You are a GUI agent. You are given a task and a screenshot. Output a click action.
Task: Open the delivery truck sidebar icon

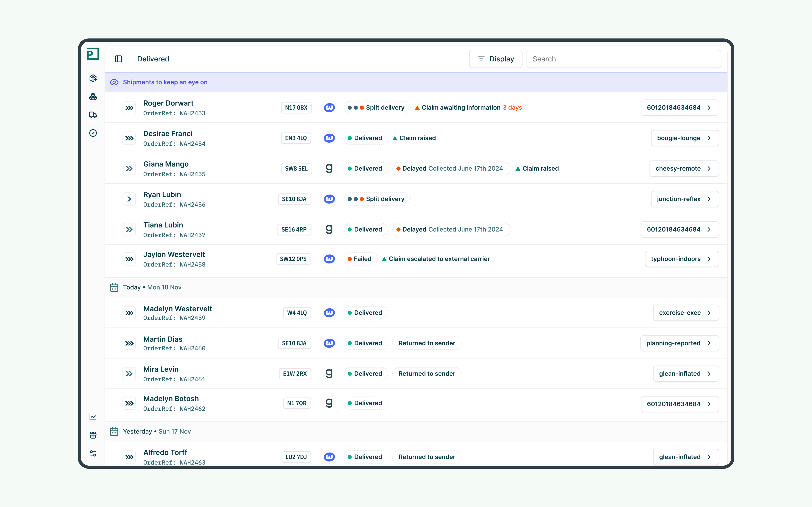pos(93,115)
